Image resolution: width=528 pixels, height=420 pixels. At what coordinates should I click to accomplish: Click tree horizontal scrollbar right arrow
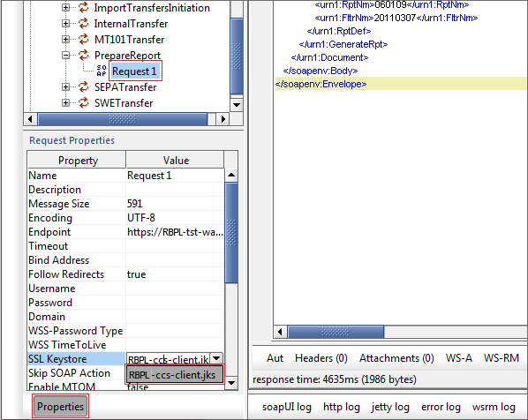click(x=223, y=119)
